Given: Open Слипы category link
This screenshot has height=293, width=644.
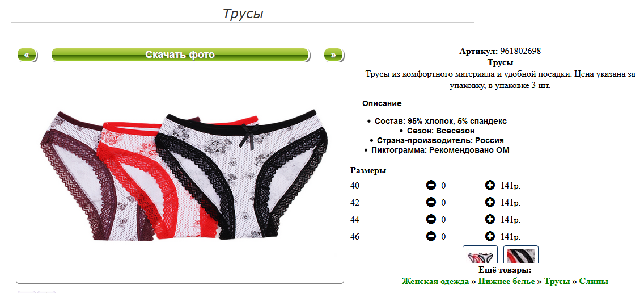Looking at the screenshot, I should pyautogui.click(x=594, y=282).
